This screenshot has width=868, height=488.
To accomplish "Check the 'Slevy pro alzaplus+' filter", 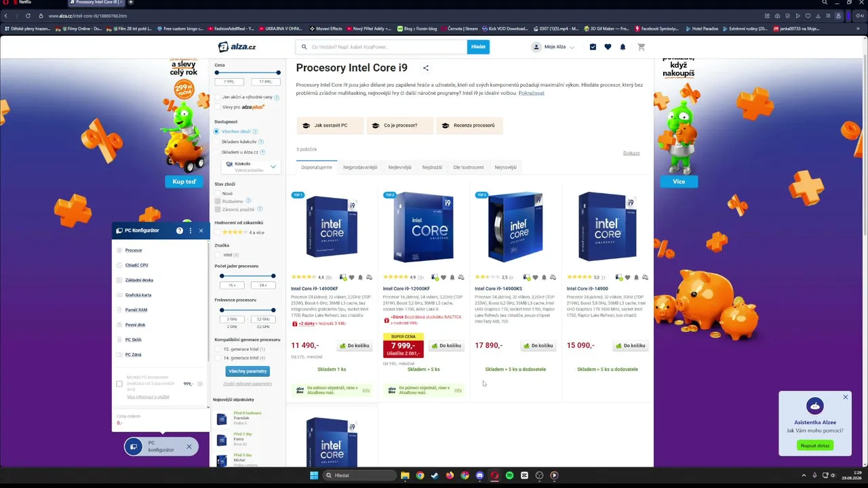I will tap(218, 107).
